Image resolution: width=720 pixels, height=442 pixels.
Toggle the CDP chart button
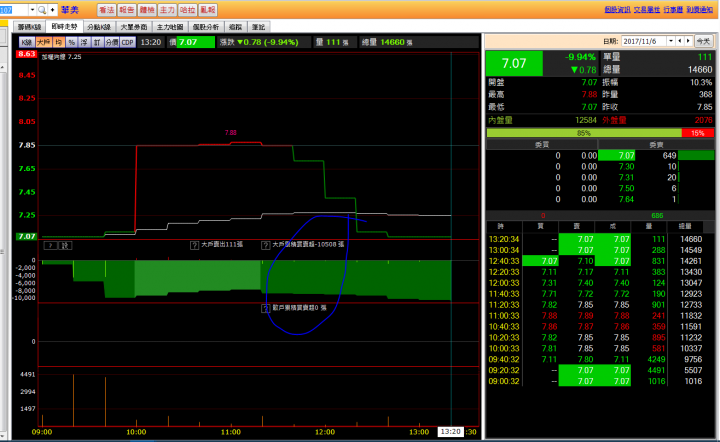click(x=128, y=42)
